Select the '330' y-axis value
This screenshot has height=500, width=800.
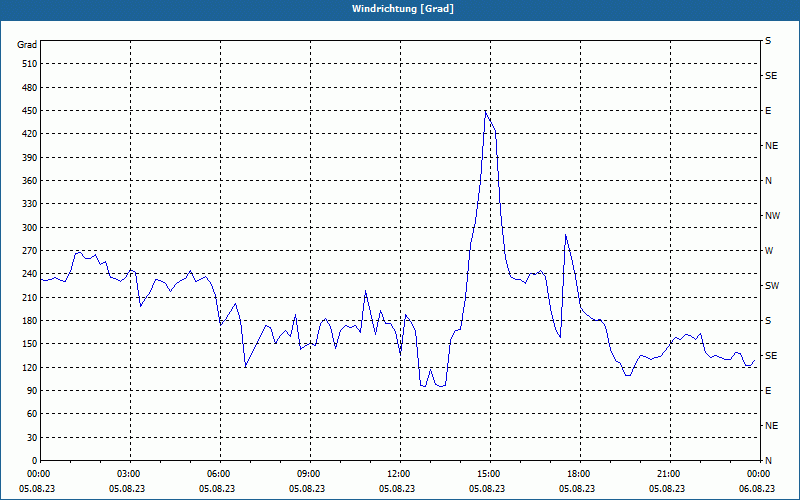click(30, 204)
